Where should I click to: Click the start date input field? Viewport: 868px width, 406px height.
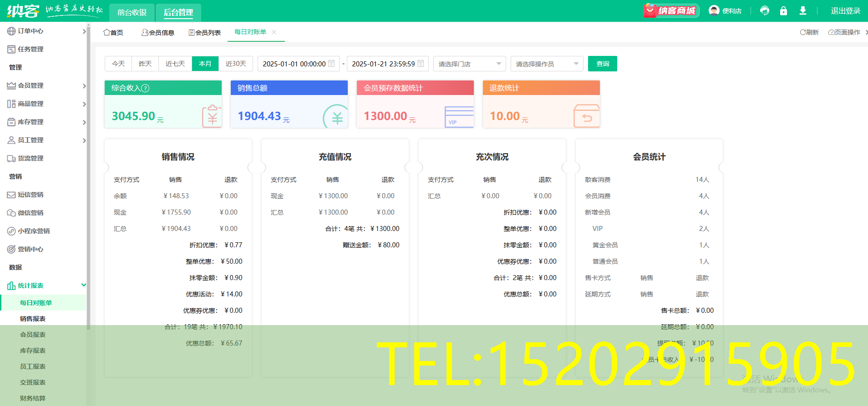coord(299,64)
